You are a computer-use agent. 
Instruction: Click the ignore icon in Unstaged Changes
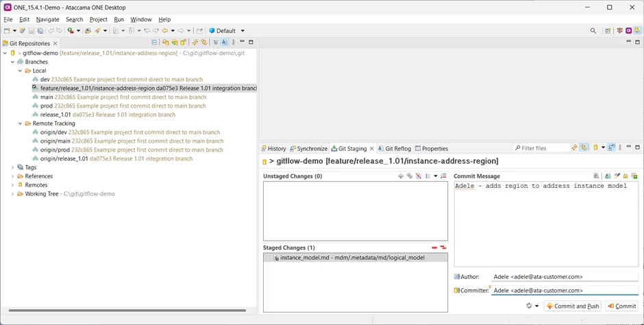click(x=419, y=176)
